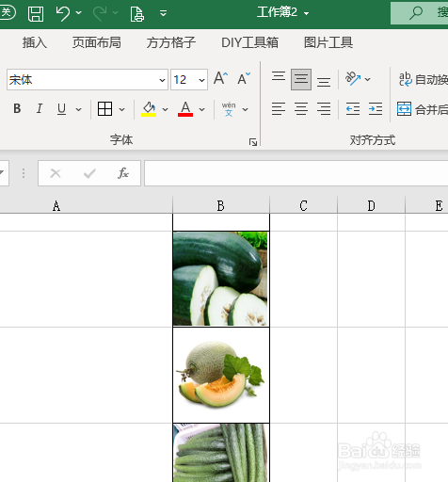The height and width of the screenshot is (482, 448).
Task: Center text horizontally
Action: (x=301, y=109)
